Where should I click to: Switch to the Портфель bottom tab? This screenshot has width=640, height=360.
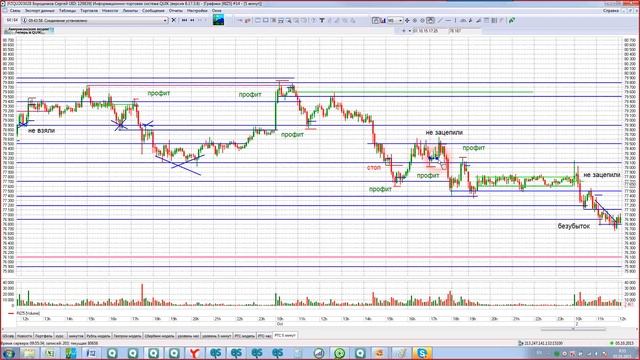[44, 336]
